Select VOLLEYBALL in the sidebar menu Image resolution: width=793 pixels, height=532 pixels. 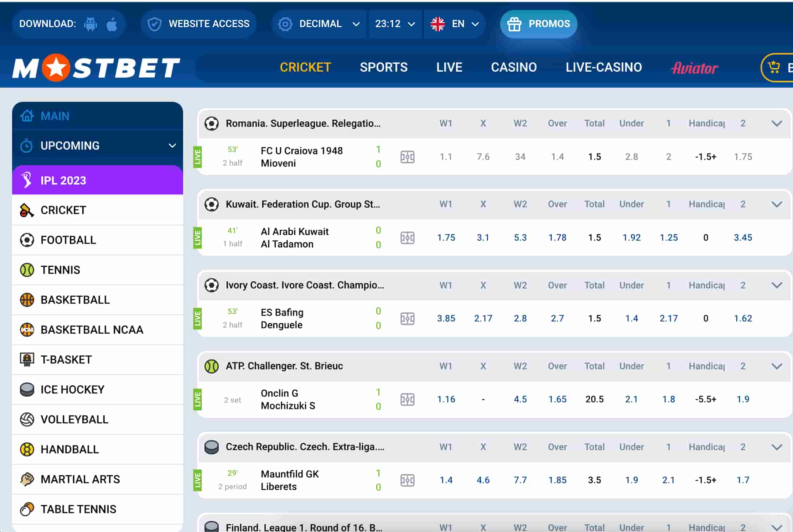(x=98, y=419)
